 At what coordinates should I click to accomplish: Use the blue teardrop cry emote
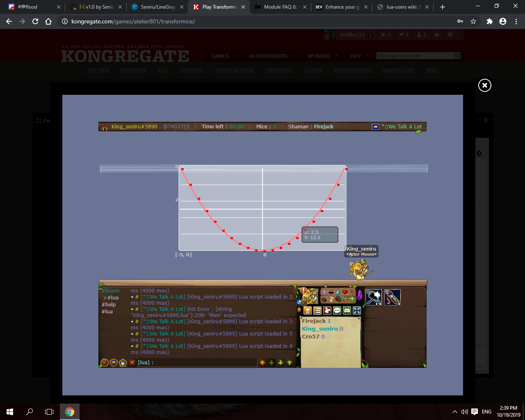pyautogui.click(x=338, y=292)
